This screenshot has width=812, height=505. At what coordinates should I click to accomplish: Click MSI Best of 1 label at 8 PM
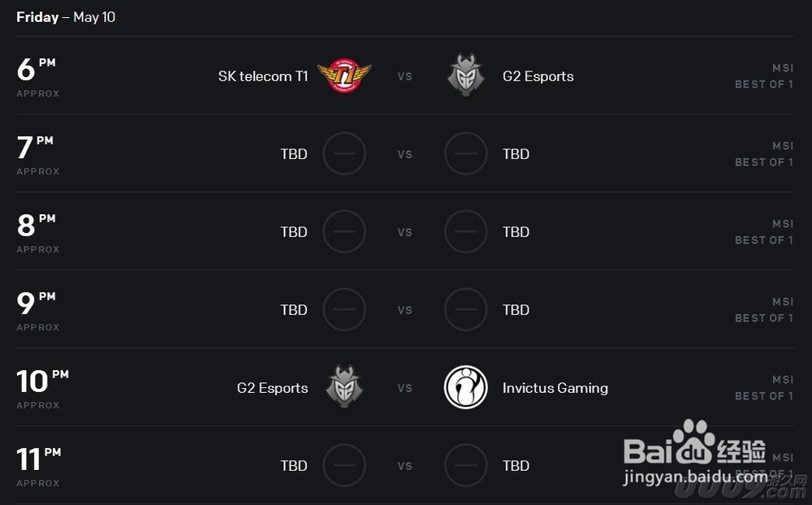[x=764, y=231]
